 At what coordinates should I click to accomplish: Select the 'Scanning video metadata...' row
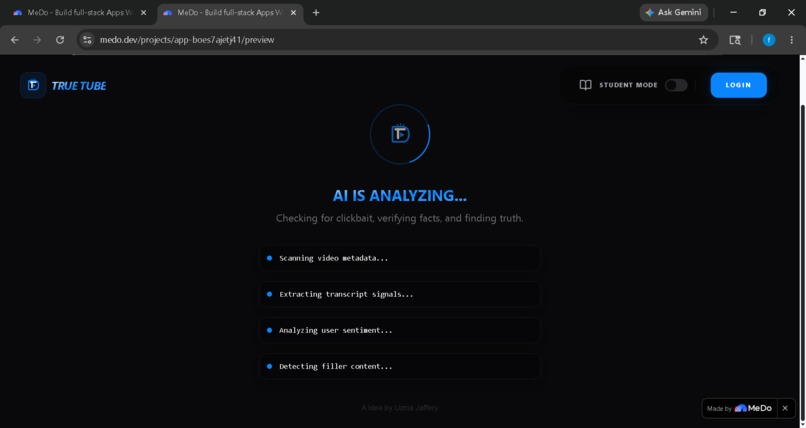click(400, 258)
